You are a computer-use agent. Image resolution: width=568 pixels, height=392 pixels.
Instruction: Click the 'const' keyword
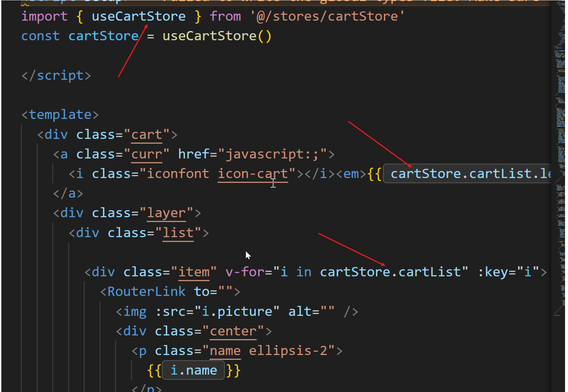40,36
